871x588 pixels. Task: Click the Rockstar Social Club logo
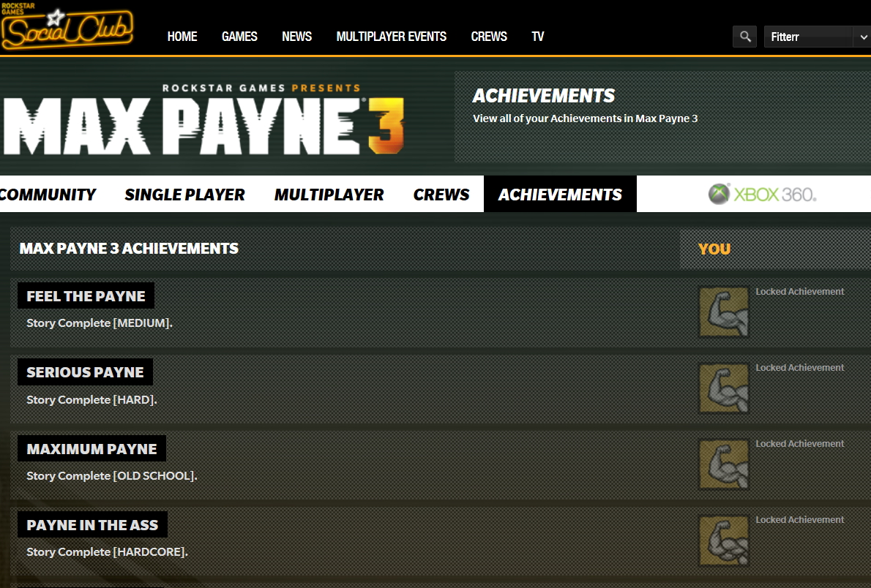(67, 26)
